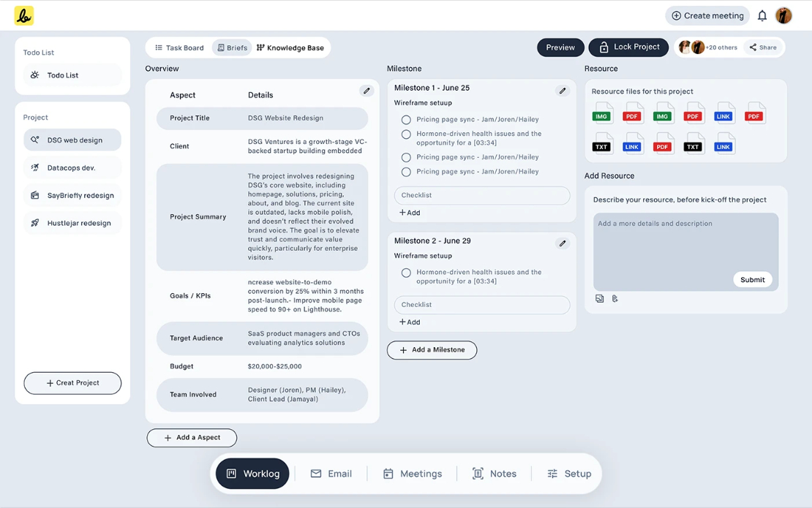The height and width of the screenshot is (508, 812).
Task: Check first Pricing page sync item
Action: coord(406,119)
